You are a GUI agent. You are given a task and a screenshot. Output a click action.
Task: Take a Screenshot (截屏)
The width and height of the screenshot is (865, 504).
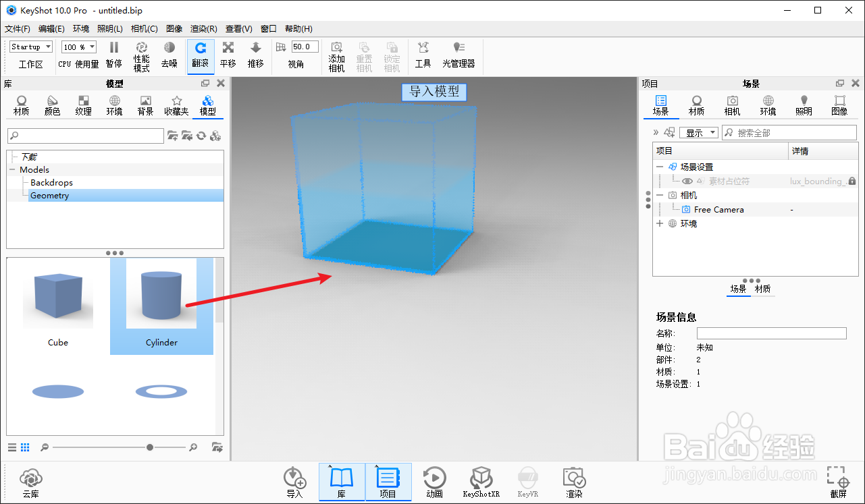(838, 483)
